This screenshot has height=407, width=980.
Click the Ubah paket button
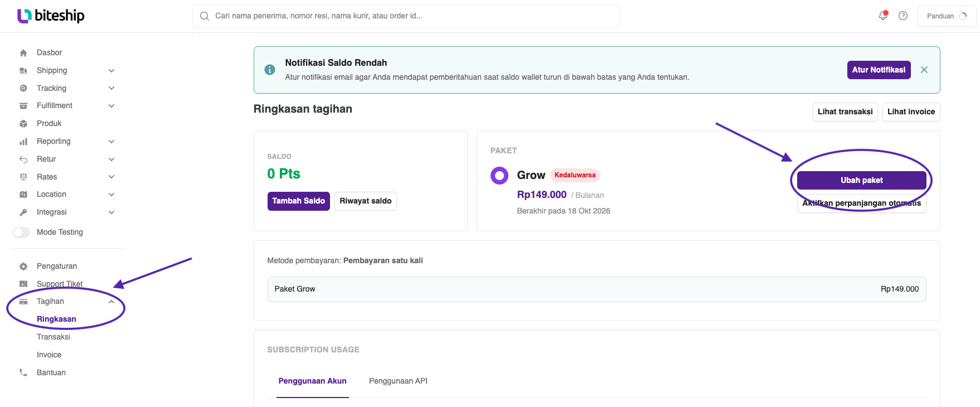click(x=862, y=180)
